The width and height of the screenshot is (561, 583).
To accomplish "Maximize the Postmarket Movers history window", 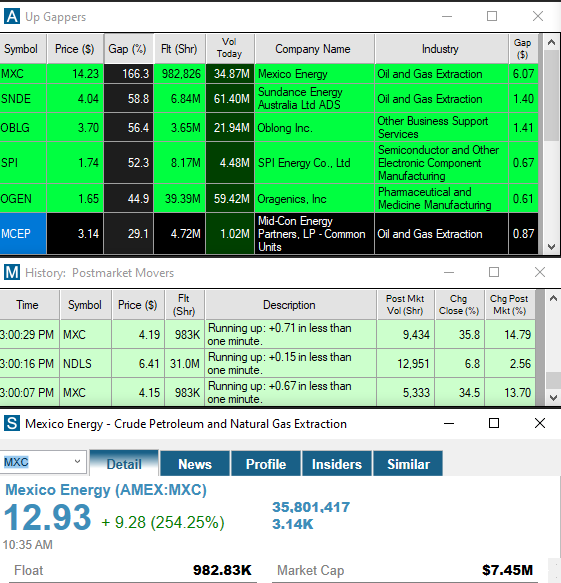I will 494,273.
